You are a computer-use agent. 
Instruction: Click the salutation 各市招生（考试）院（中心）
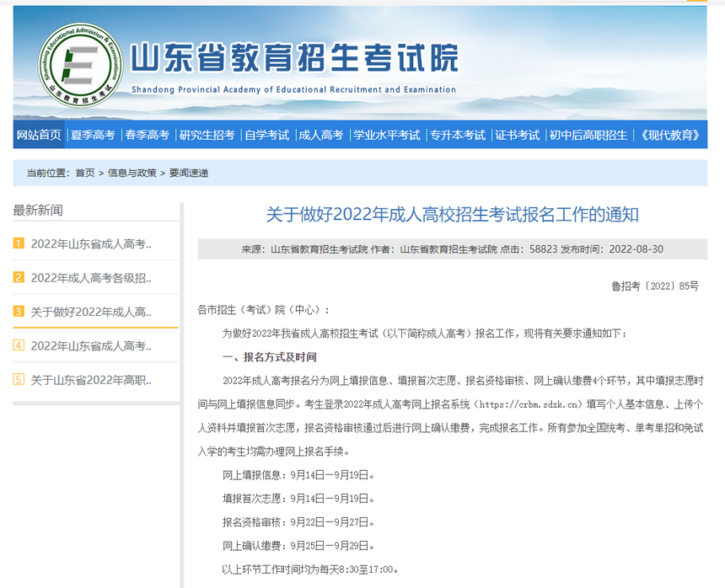click(263, 310)
